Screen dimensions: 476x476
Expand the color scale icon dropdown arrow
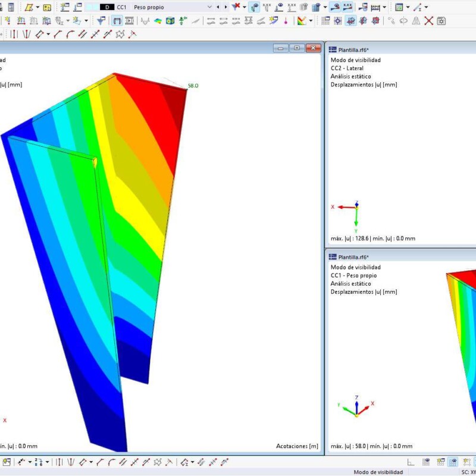tap(311, 21)
